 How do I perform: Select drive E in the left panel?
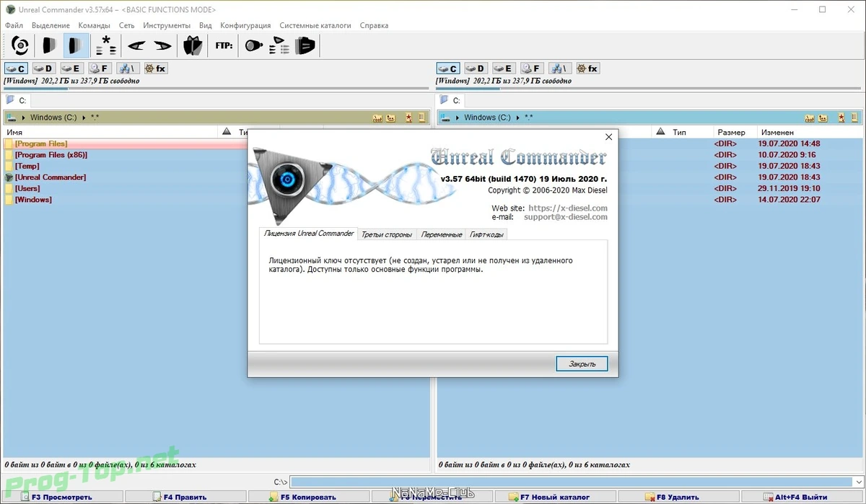point(71,68)
